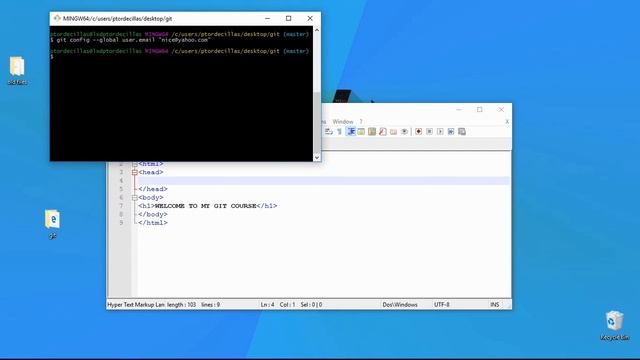Screen dimensions: 640x360
Task: Open the ? help menu in Notepad++
Action: 361,122
